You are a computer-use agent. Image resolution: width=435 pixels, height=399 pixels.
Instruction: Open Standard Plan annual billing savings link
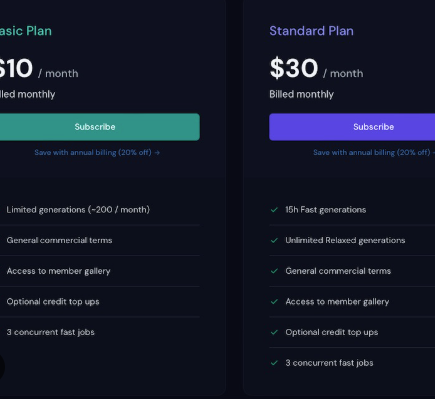point(374,153)
